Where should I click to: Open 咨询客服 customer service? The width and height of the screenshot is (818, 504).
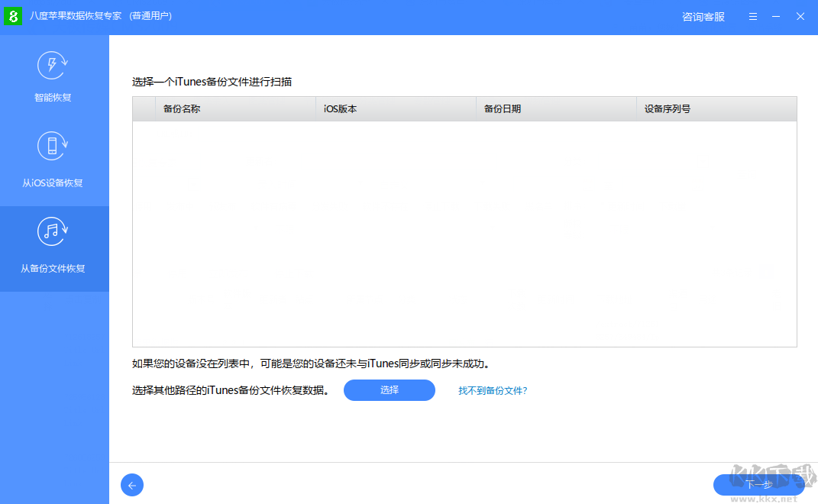point(702,16)
